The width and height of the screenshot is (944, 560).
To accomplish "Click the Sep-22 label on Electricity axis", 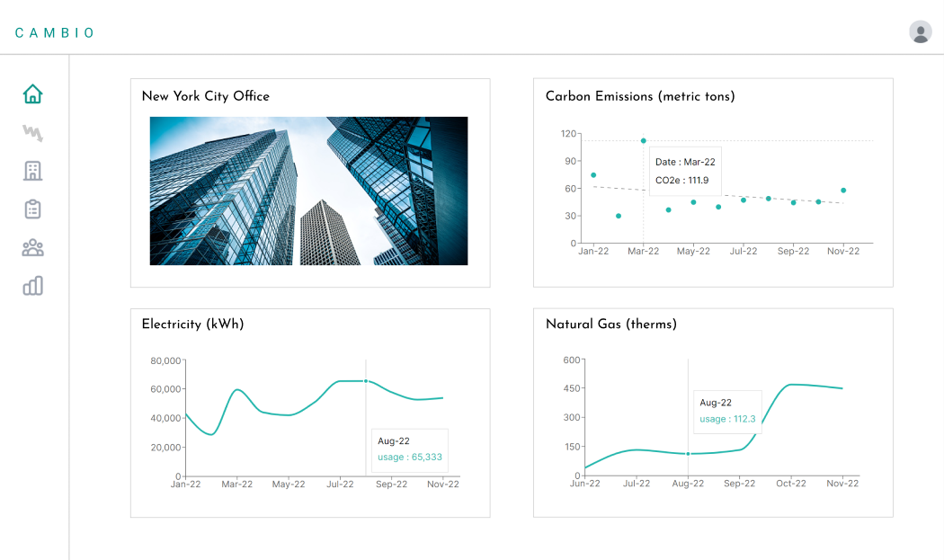I will 391,484.
